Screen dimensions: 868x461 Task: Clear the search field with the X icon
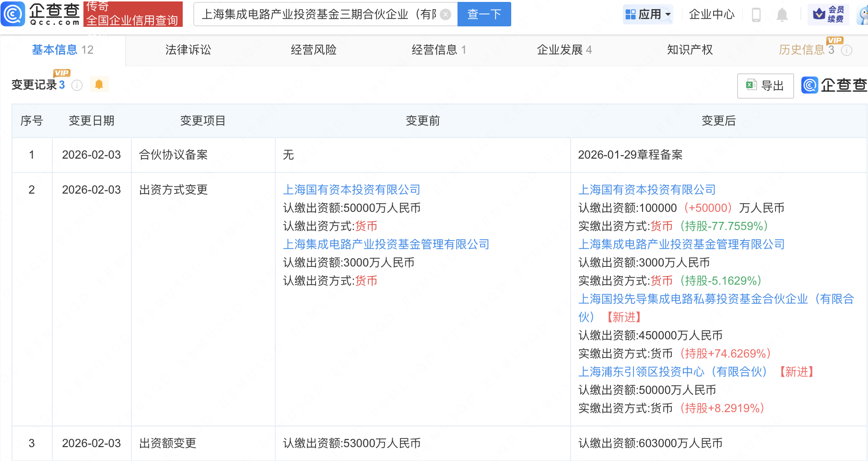(x=446, y=14)
